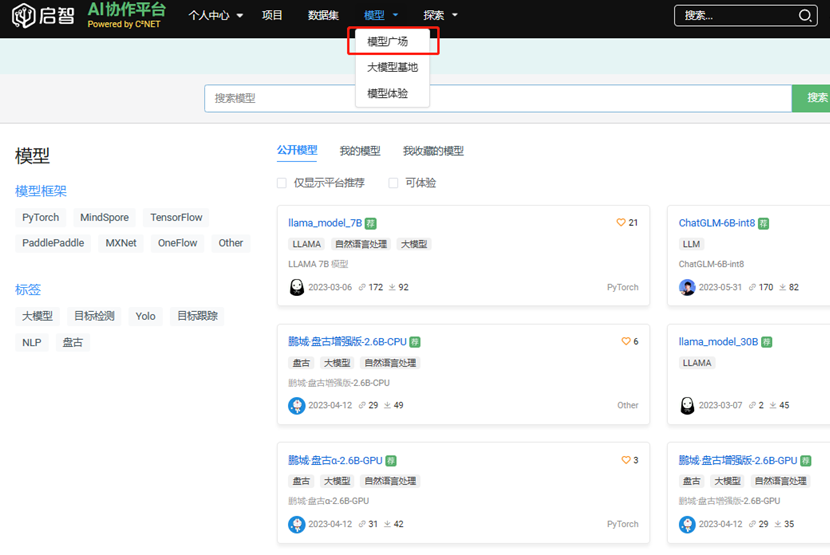Click the heart icon on llama_model_7B card

[621, 223]
